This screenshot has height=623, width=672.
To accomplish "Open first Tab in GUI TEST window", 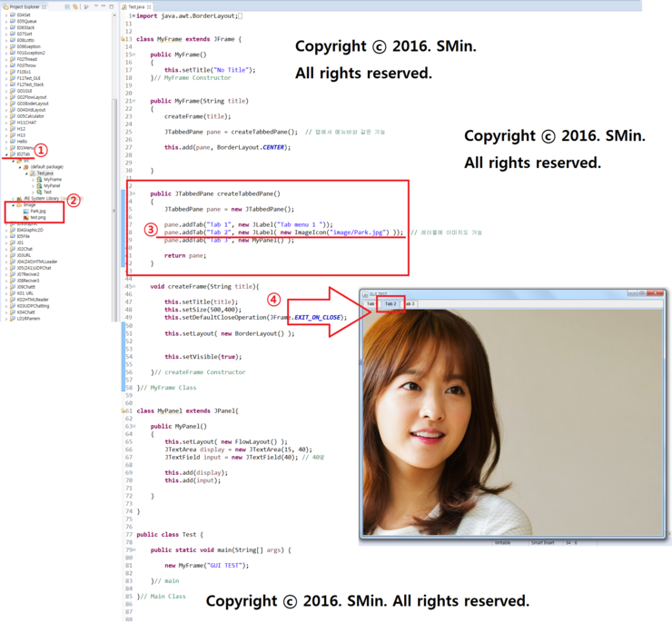I will point(371,304).
